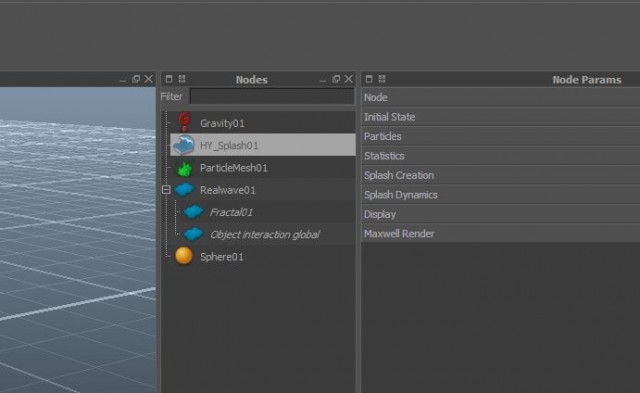Close the viewport panel

pyautogui.click(x=149, y=79)
